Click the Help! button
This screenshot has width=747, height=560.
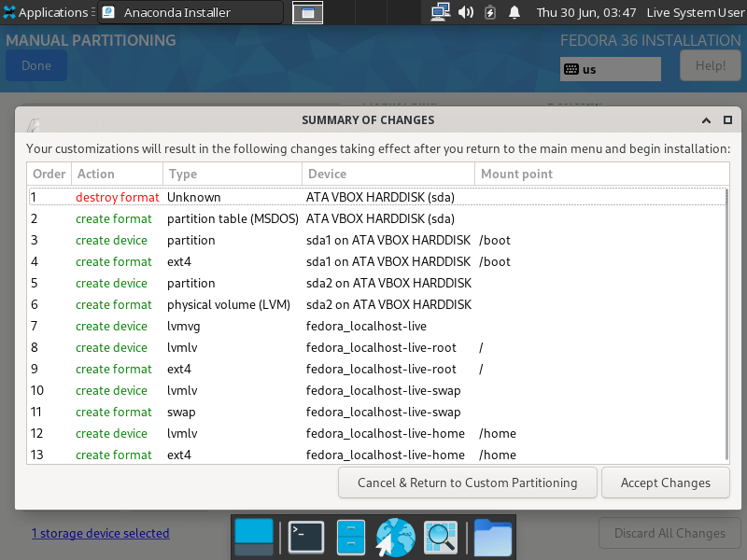711,65
